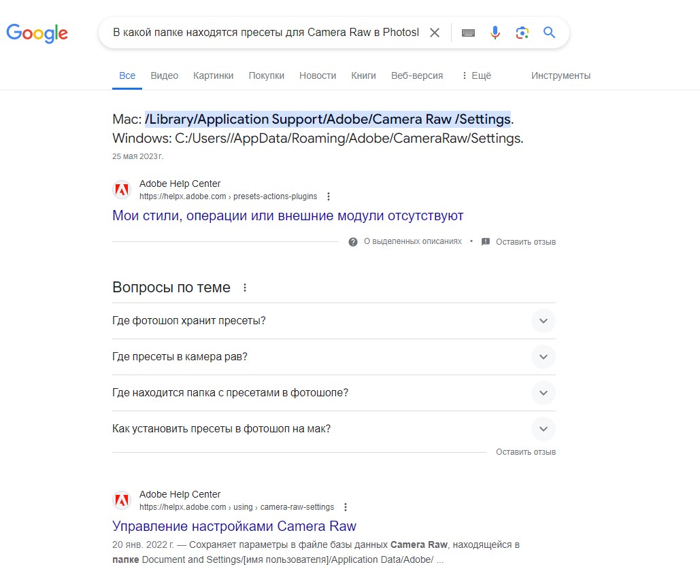Image resolution: width=700 pixels, height=588 pixels.
Task: Click Оставить отзыв below related questions
Action: (526, 452)
